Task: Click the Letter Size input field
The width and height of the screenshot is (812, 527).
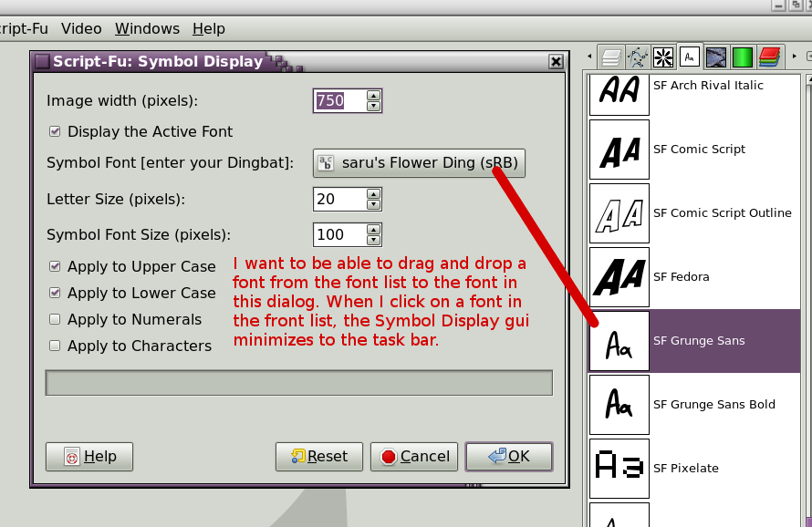Action: point(339,200)
